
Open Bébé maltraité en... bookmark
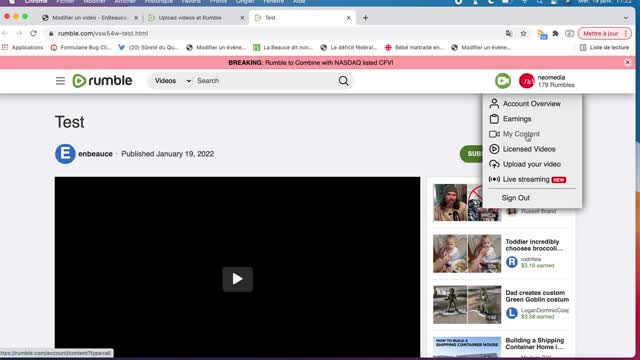tap(415, 48)
